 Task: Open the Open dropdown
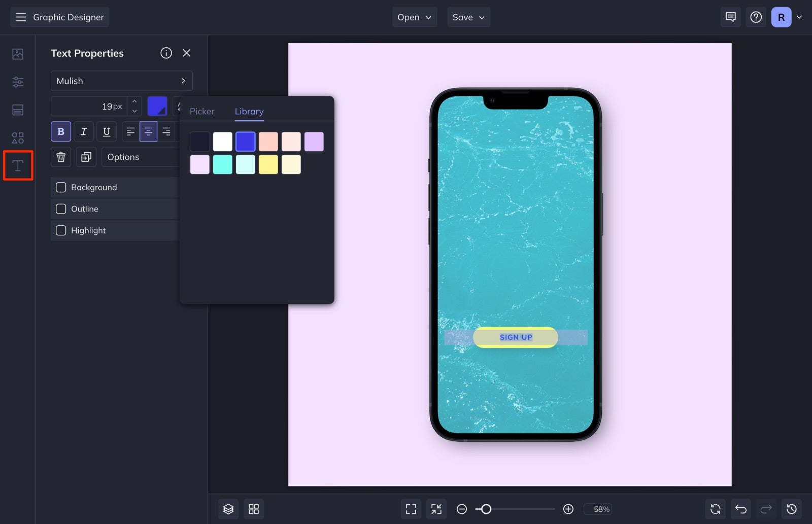click(414, 17)
